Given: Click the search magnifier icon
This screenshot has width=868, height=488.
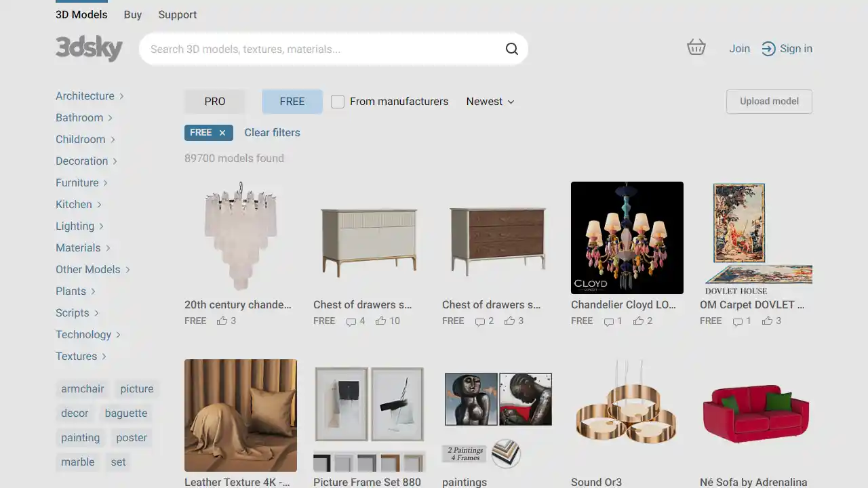Looking at the screenshot, I should pos(512,49).
